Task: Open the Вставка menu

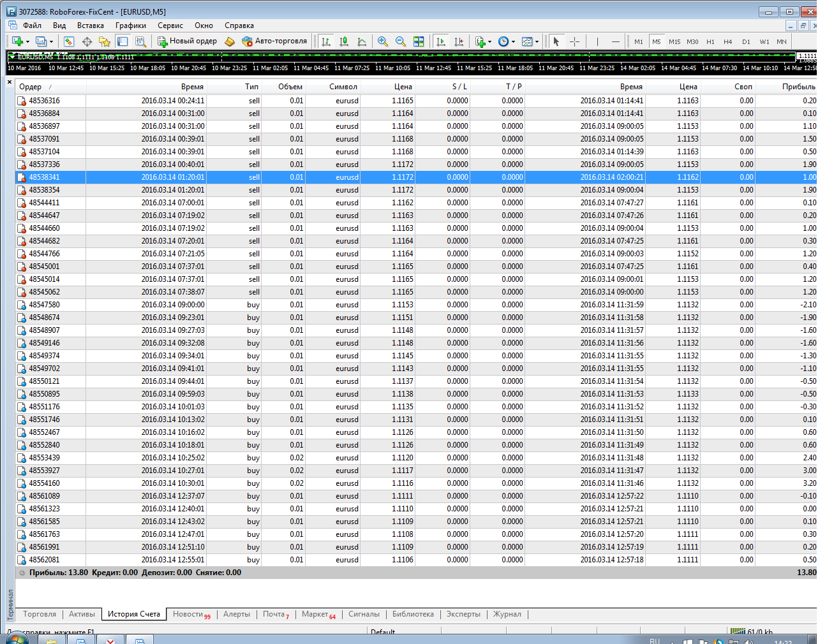Action: tap(91, 26)
